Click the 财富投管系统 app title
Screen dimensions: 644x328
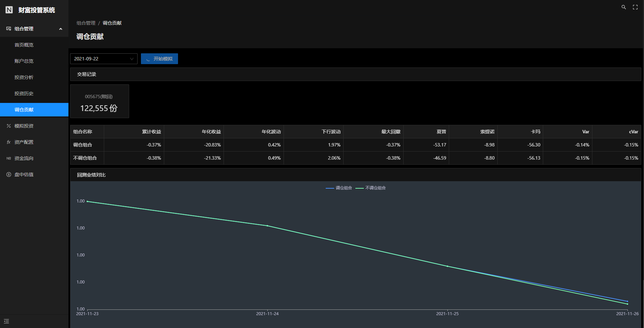pyautogui.click(x=37, y=10)
